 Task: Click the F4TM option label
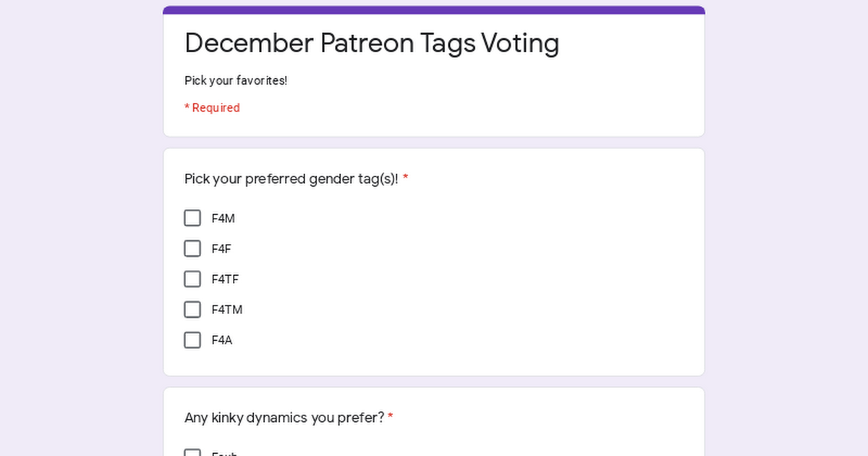(227, 310)
